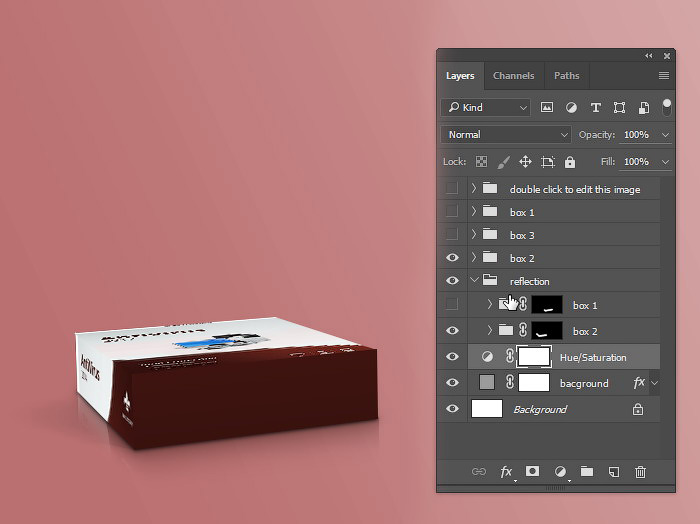The width and height of the screenshot is (700, 524).
Task: Hide top-level box 2 group
Action: click(x=452, y=258)
